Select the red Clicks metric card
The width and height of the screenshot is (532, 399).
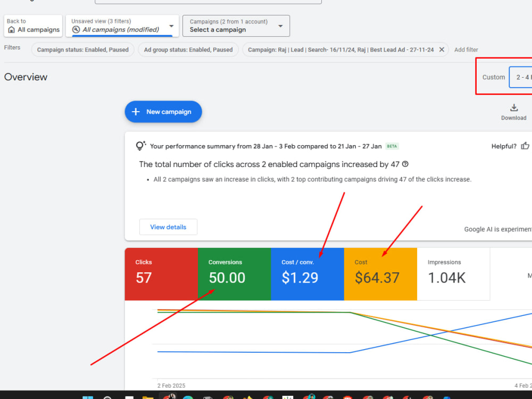coord(162,274)
